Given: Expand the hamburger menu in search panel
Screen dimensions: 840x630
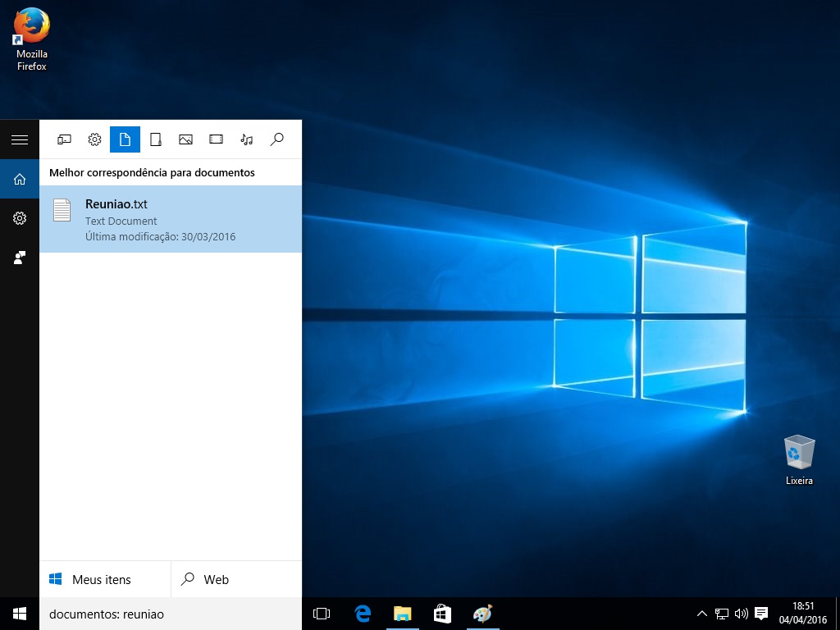Looking at the screenshot, I should point(20,139).
